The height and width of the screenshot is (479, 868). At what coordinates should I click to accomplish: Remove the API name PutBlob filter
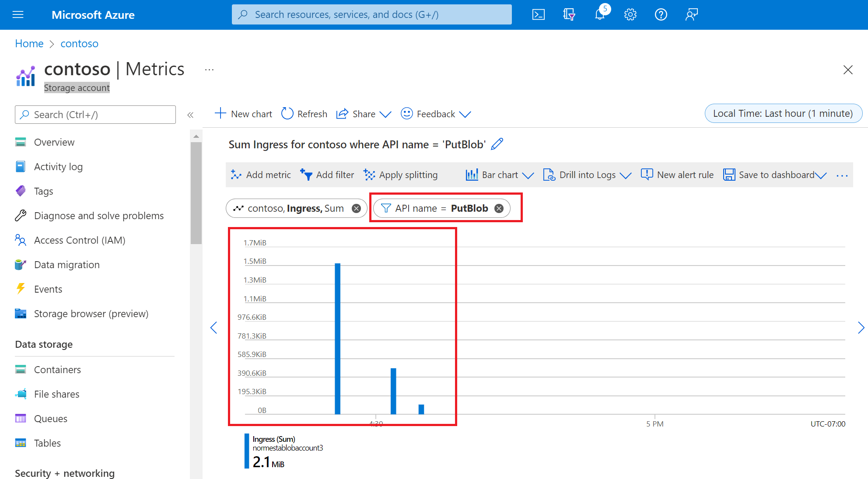pyautogui.click(x=499, y=208)
